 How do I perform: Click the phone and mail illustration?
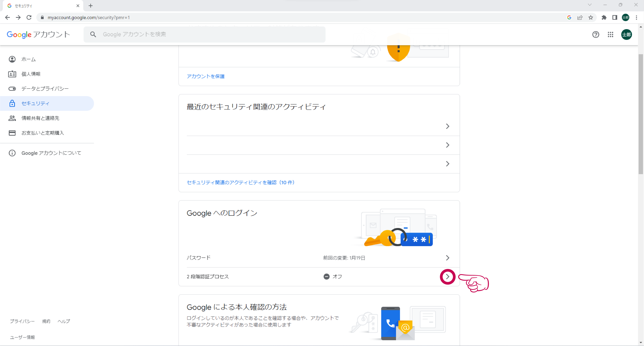tap(398, 323)
